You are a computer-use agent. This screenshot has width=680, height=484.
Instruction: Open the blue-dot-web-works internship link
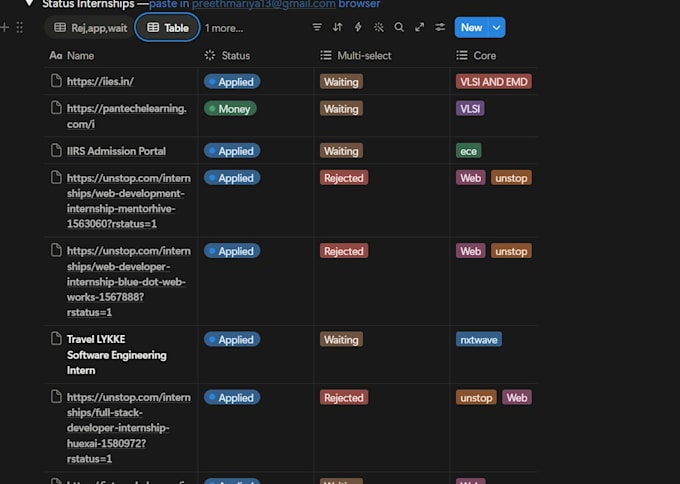point(128,281)
